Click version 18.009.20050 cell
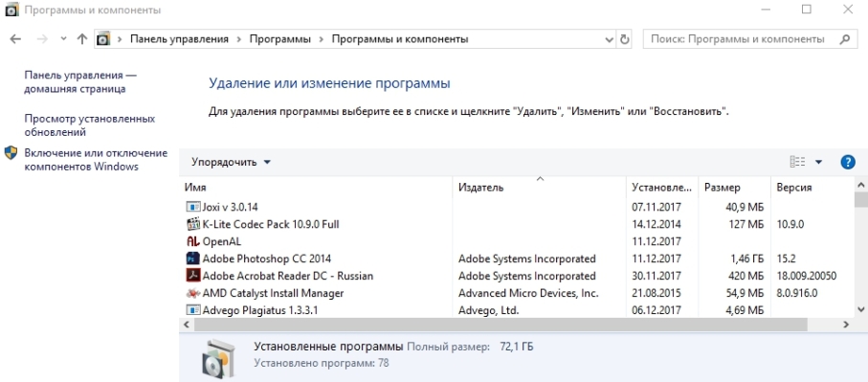The height and width of the screenshot is (382, 868). click(807, 276)
